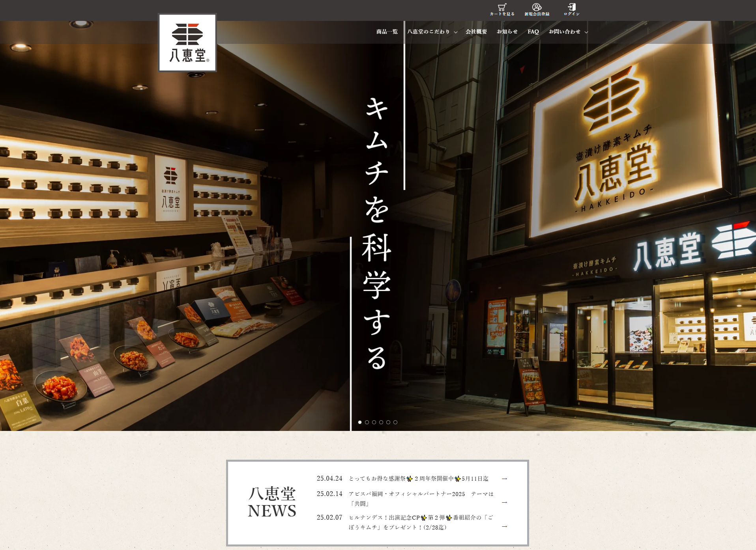Click arrow beside the 25.02.07 news entry
The height and width of the screenshot is (550, 756).
pyautogui.click(x=504, y=526)
